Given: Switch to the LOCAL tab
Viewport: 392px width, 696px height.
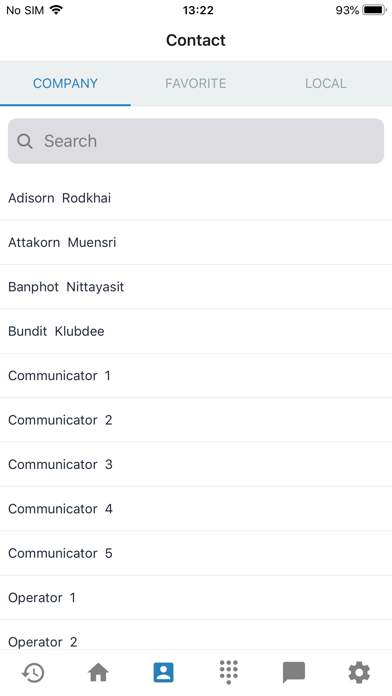Looking at the screenshot, I should 326,83.
